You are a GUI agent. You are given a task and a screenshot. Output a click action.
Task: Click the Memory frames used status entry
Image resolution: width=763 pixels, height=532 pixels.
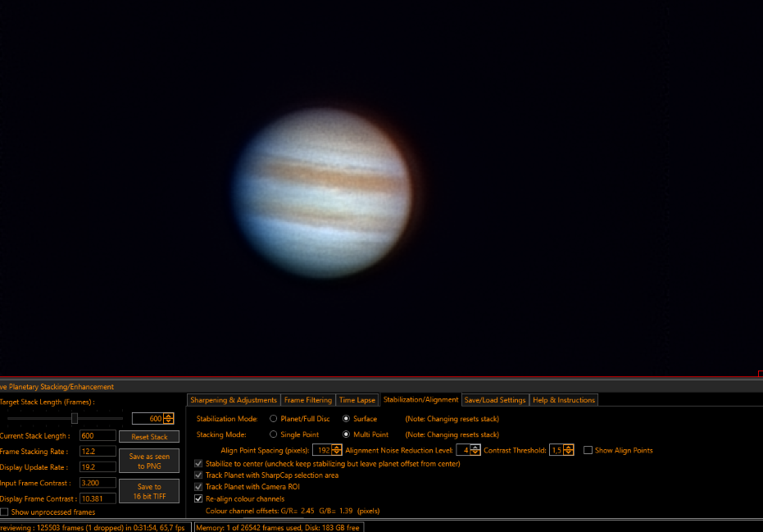point(279,528)
